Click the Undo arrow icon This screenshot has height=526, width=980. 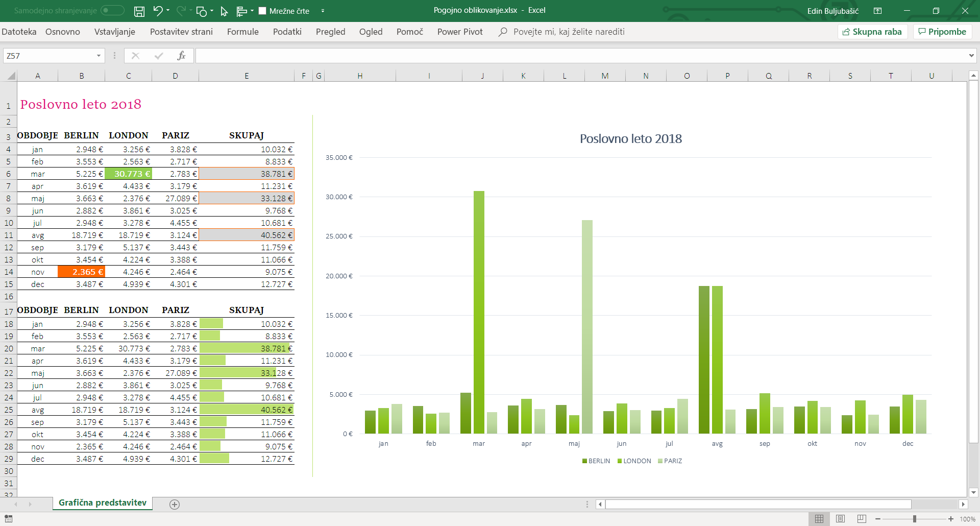[158, 11]
